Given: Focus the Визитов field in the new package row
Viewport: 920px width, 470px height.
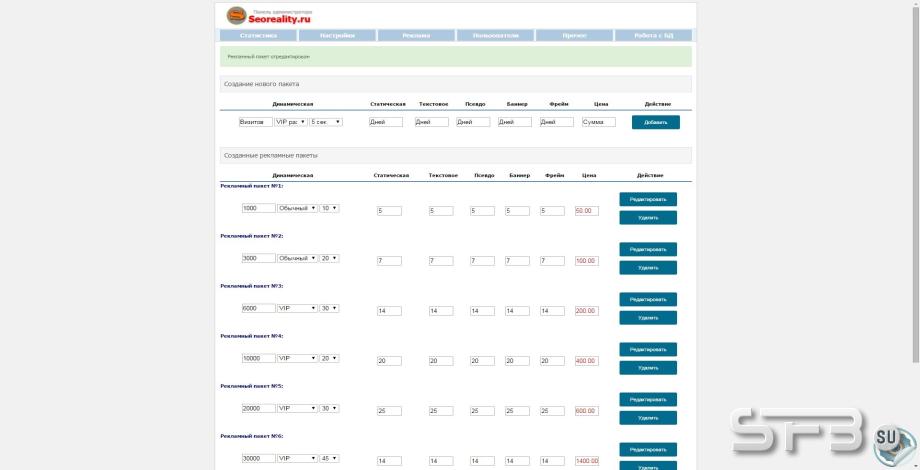Looking at the screenshot, I should click(256, 122).
